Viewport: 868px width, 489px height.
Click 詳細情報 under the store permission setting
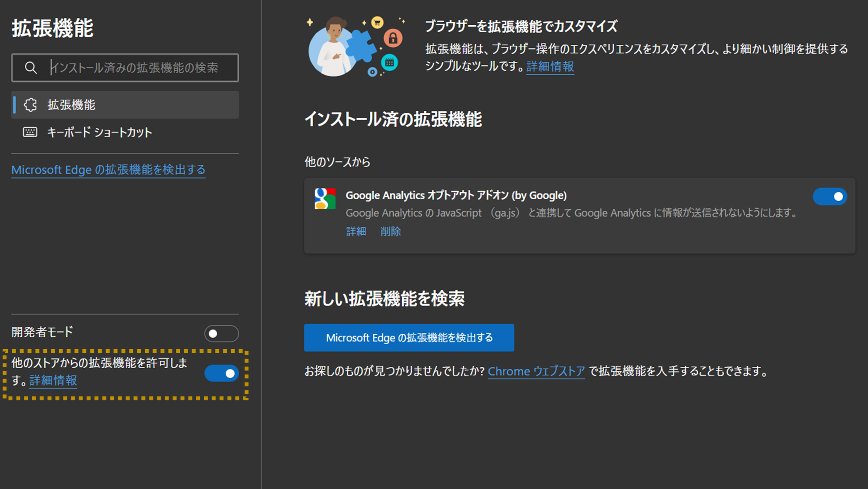tap(53, 381)
